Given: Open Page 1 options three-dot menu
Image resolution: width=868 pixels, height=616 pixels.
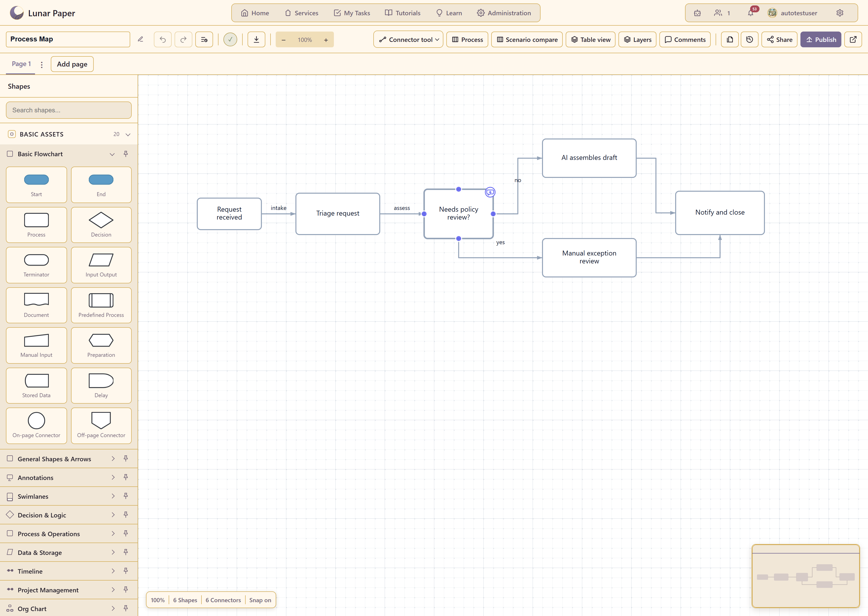Looking at the screenshot, I should tap(42, 65).
